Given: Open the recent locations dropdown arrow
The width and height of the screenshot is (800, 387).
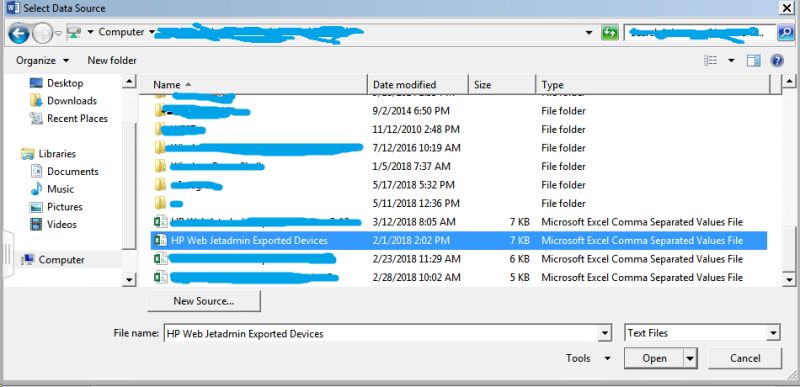Looking at the screenshot, I should pyautogui.click(x=58, y=33).
